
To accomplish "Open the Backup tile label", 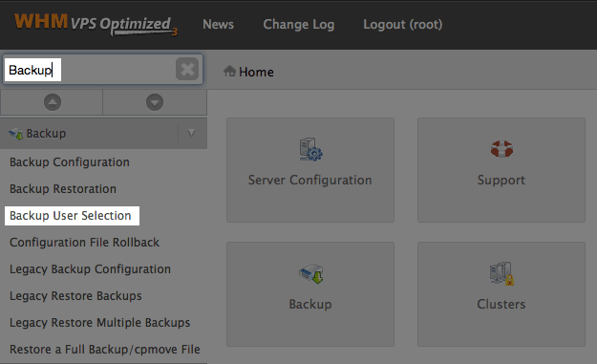I will [310, 304].
